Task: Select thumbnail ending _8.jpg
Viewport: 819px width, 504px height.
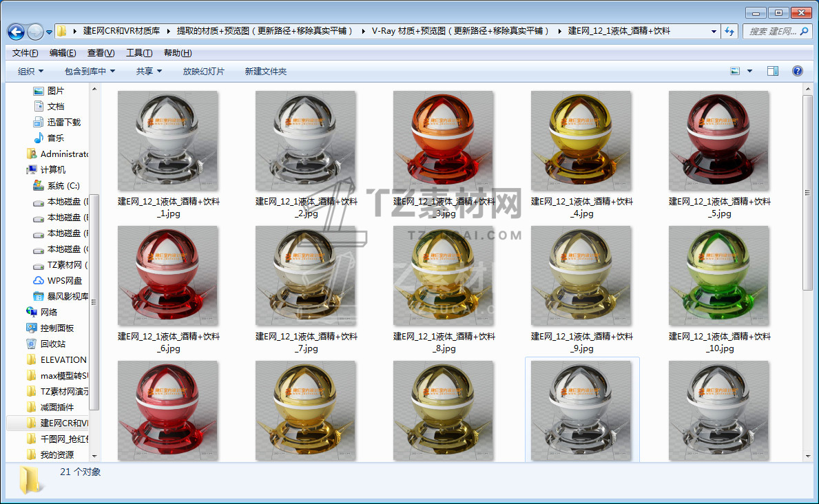Action: pos(444,276)
